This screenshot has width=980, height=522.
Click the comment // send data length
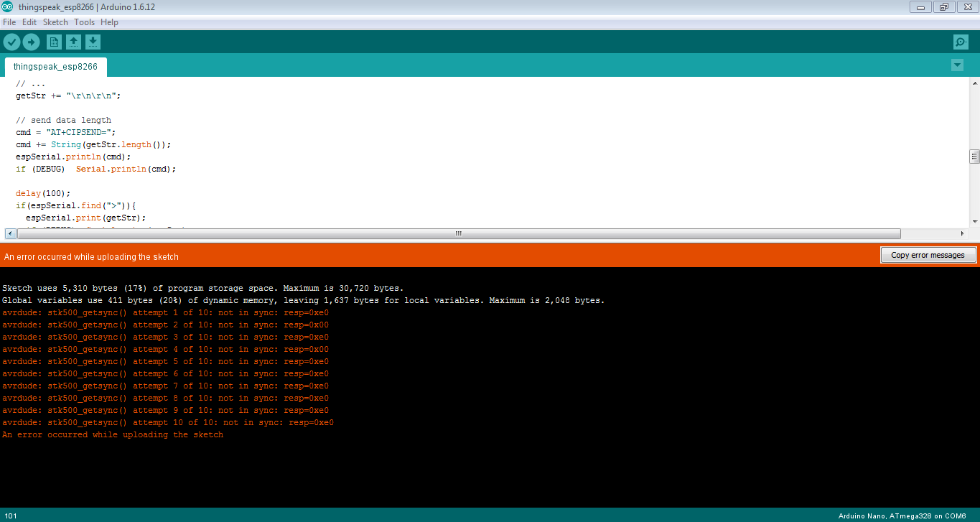point(63,120)
